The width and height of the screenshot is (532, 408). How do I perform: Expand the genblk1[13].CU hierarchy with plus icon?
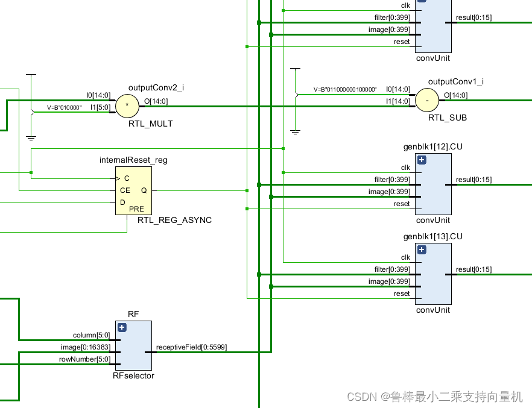pyautogui.click(x=422, y=250)
